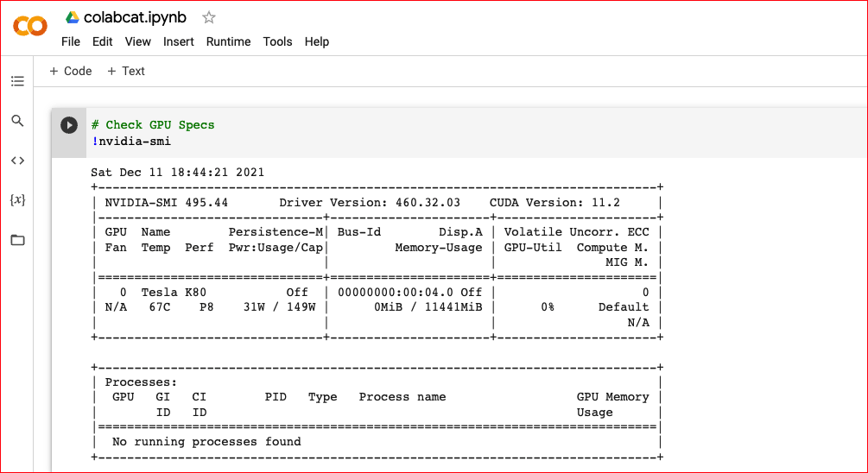Open the File menu
The height and width of the screenshot is (473, 868).
coord(70,41)
